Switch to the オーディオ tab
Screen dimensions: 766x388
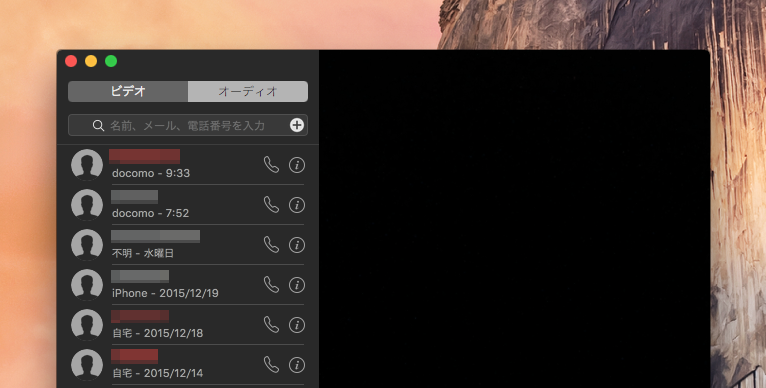click(248, 91)
